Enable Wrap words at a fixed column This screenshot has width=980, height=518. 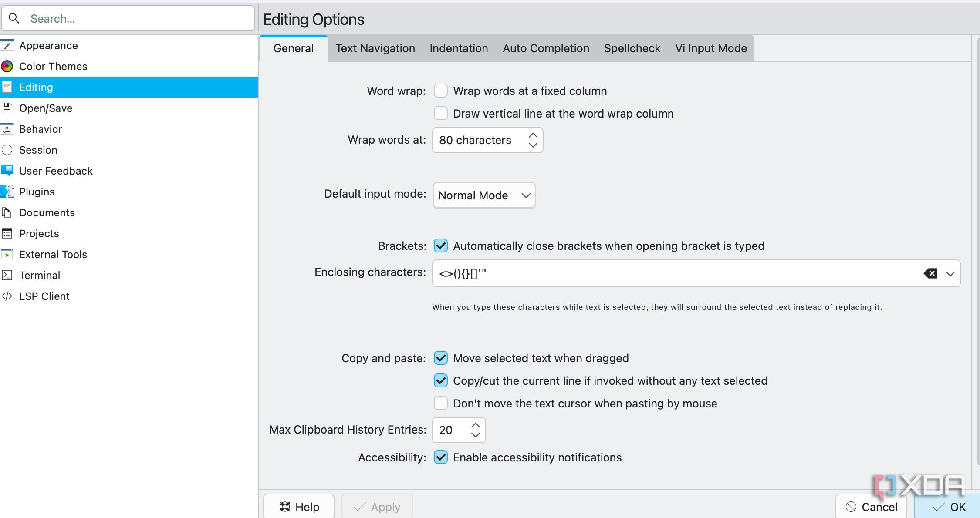coord(441,91)
